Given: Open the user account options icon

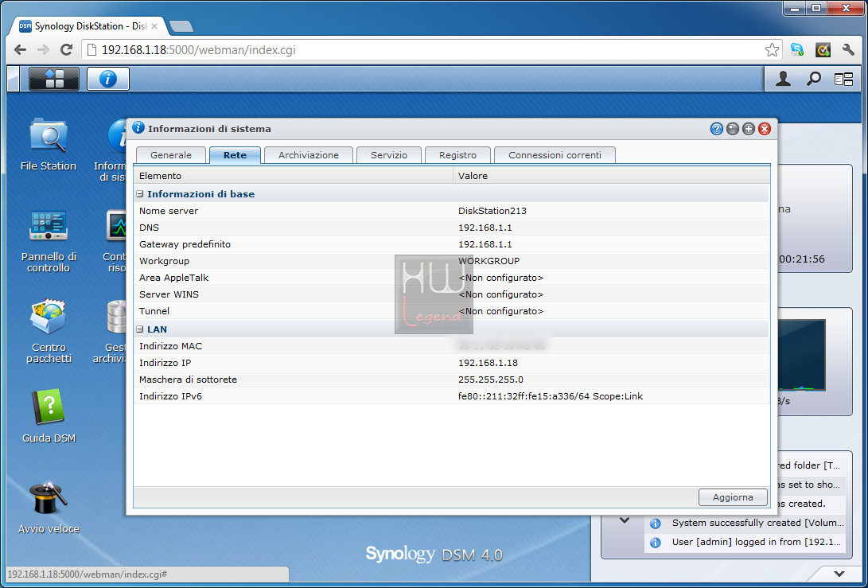Looking at the screenshot, I should pyautogui.click(x=783, y=80).
